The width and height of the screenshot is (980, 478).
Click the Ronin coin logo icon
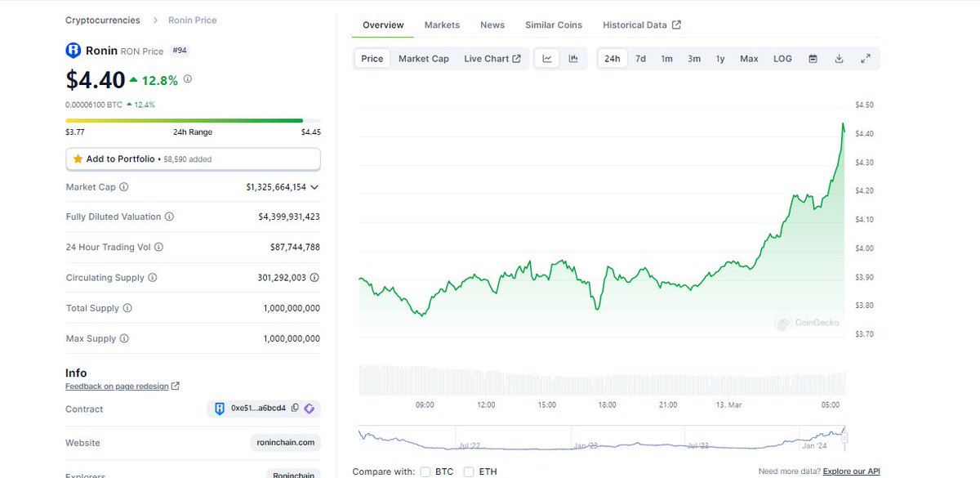[73, 51]
